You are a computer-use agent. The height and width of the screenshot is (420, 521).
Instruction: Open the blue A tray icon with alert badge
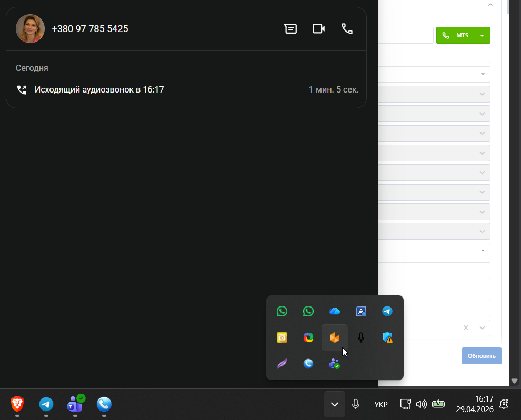361,311
